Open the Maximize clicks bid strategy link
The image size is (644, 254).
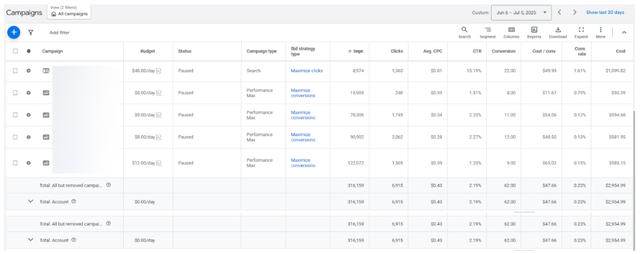coord(307,71)
